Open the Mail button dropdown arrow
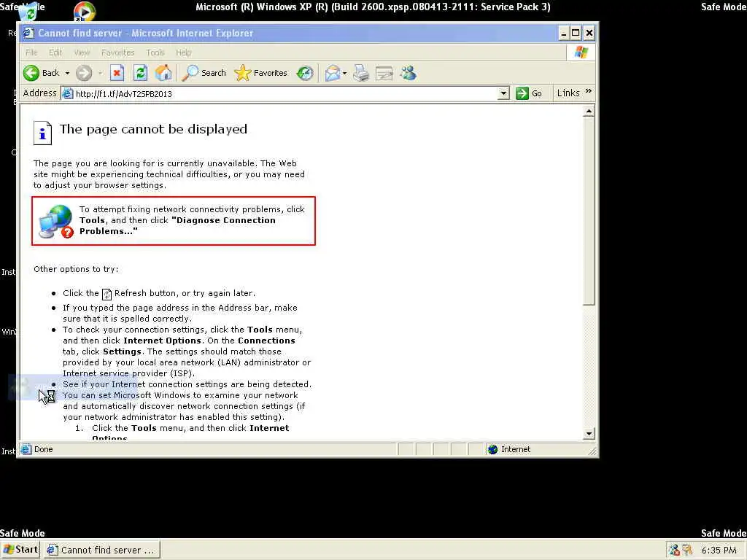This screenshot has height=560, width=747. click(344, 73)
